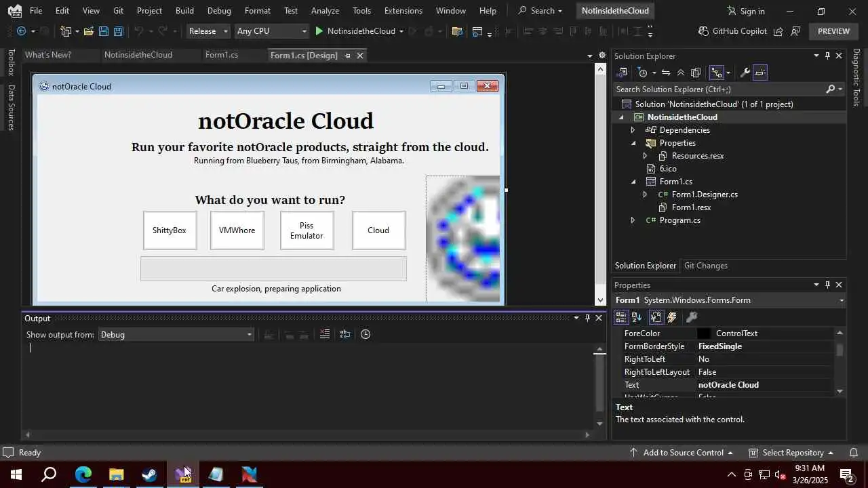
Task: Open Microsoft Edge from the taskbar
Action: click(x=83, y=474)
